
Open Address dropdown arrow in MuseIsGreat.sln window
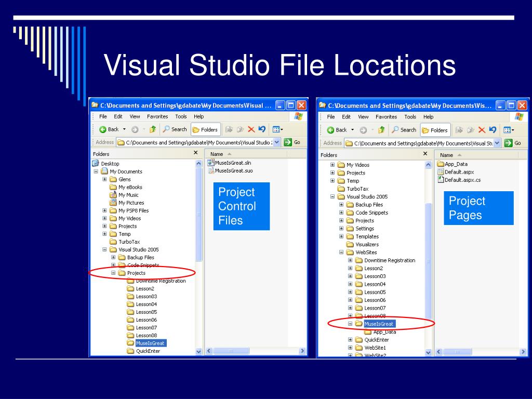click(x=277, y=142)
